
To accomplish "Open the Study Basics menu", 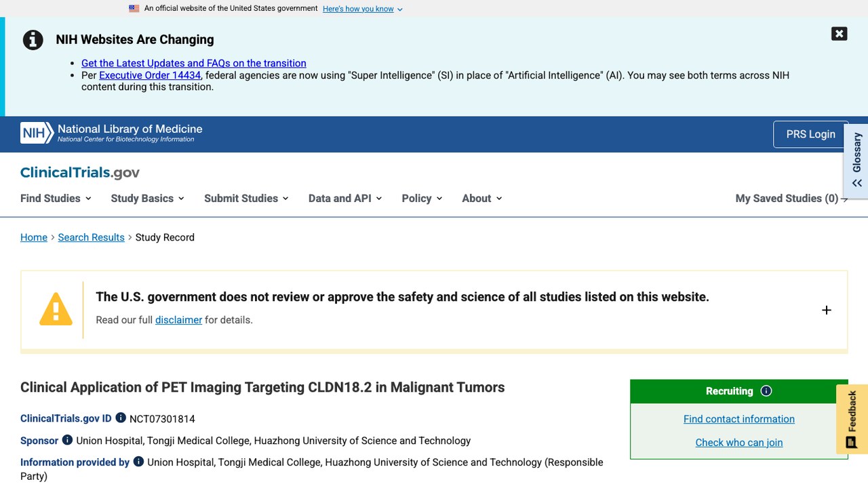I will [147, 199].
